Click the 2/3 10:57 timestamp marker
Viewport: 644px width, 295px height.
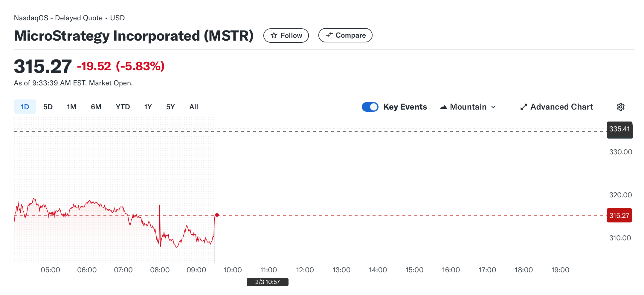[x=267, y=282]
